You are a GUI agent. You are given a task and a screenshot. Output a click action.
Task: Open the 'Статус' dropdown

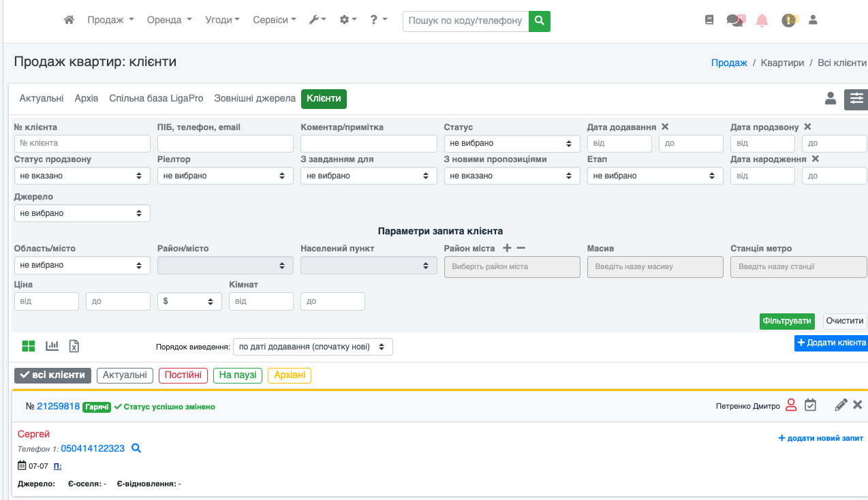pyautogui.click(x=512, y=144)
